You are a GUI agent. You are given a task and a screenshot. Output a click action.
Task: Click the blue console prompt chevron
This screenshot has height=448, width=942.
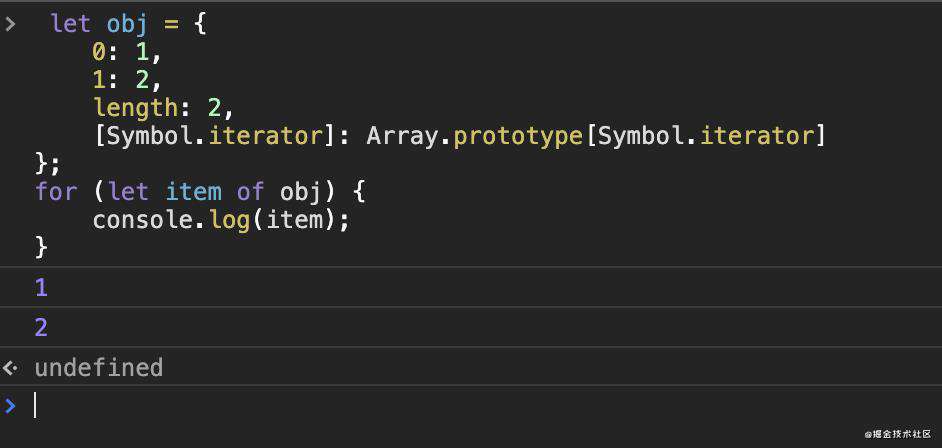tap(10, 406)
